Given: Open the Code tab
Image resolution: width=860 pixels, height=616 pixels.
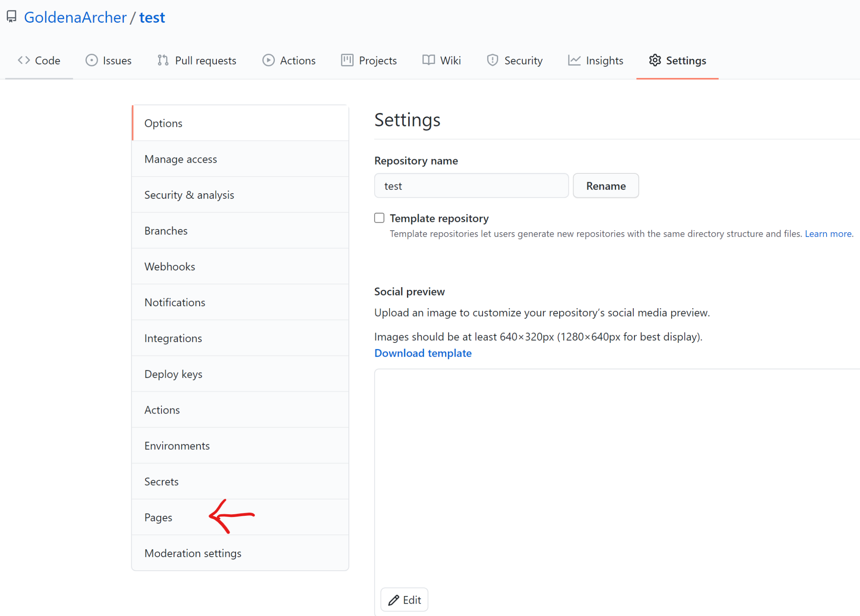Looking at the screenshot, I should [39, 60].
